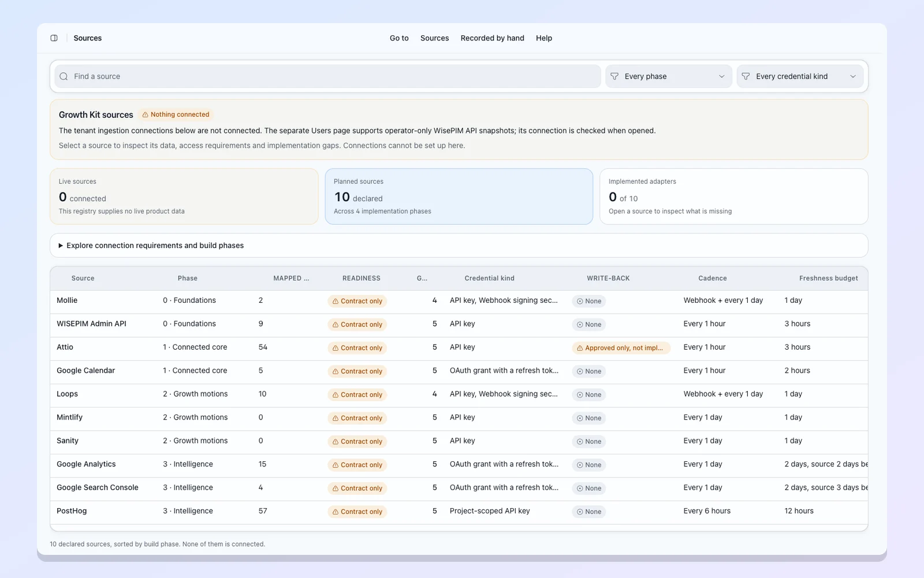
Task: Open the Every phase filter dropdown
Action: click(x=668, y=76)
